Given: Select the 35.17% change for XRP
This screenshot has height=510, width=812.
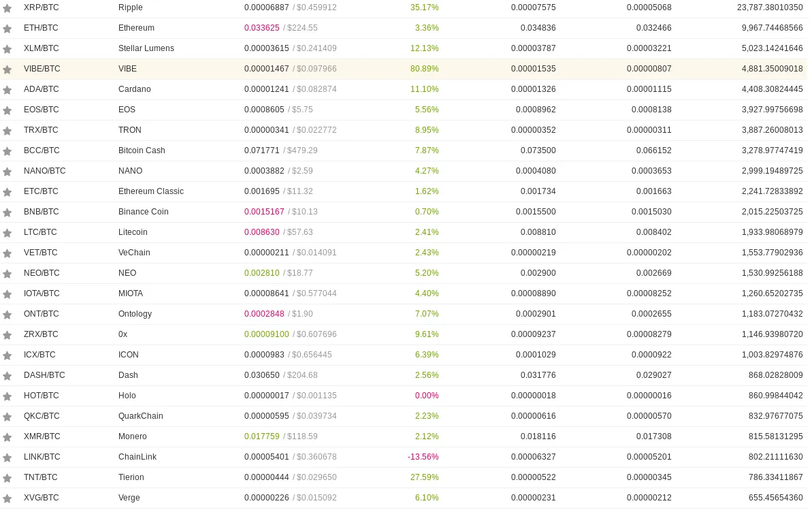Looking at the screenshot, I should pos(425,7).
